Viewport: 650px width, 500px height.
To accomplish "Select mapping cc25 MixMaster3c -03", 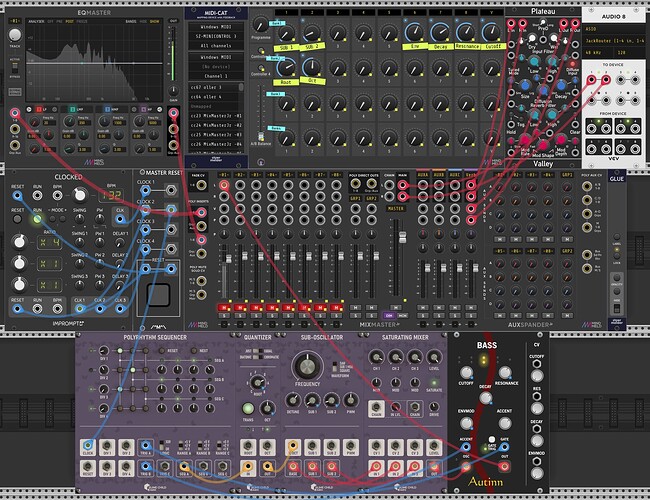I will point(216,135).
